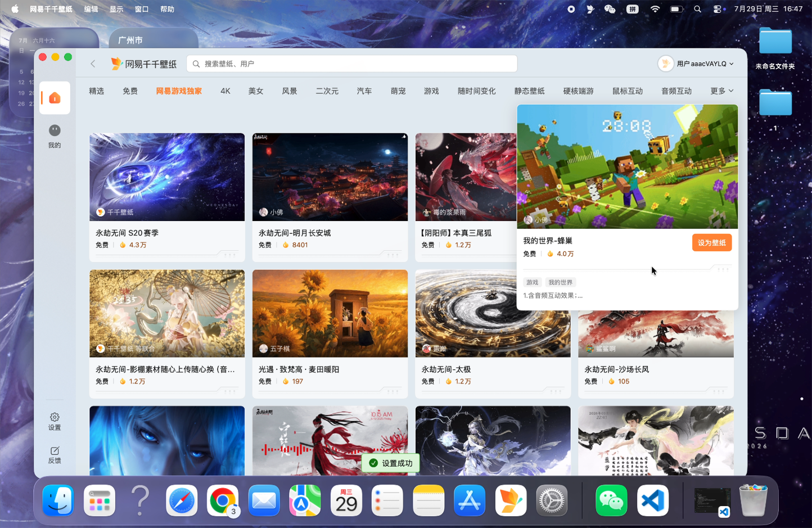Click the title 【阴阳师】本真三尾狐
Image resolution: width=812 pixels, height=528 pixels.
tap(457, 233)
